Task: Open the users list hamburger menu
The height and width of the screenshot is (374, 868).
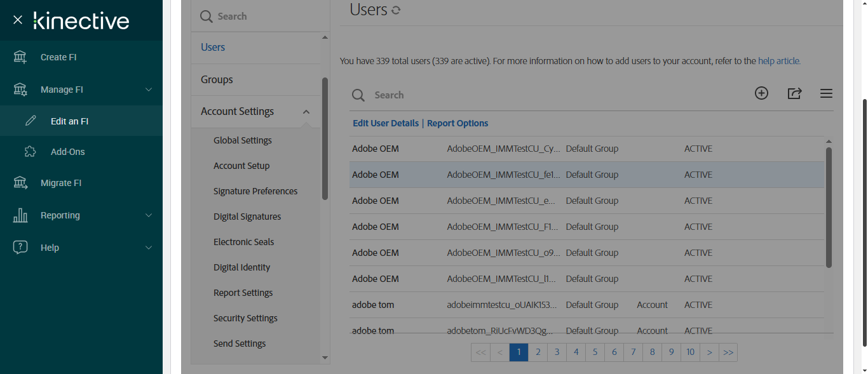Action: [x=826, y=93]
